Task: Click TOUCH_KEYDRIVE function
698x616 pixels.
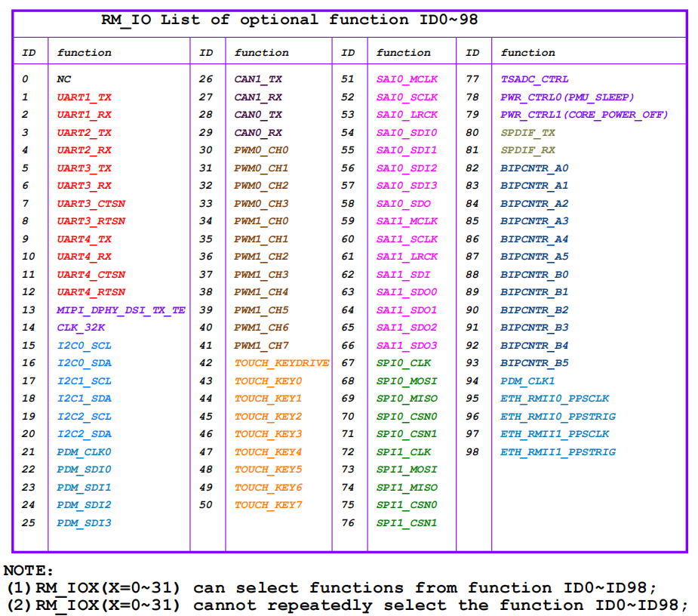Action: 281,363
